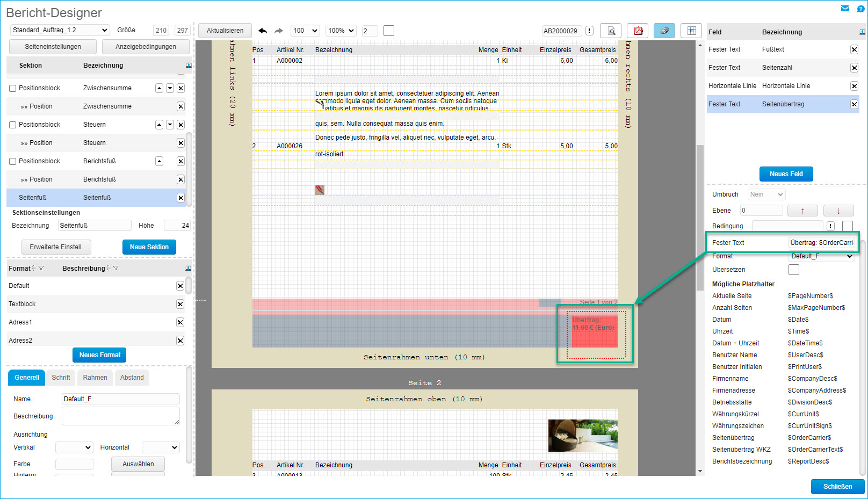The height and width of the screenshot is (499, 868).
Task: Check the Positionsblock Zwischensumme checkbox
Action: click(x=12, y=88)
